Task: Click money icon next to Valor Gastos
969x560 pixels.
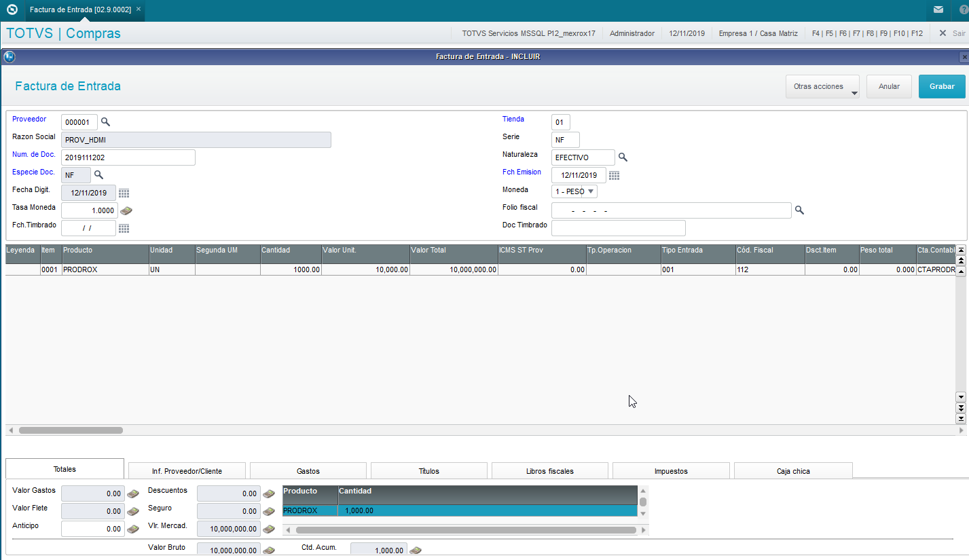Action: pyautogui.click(x=132, y=494)
